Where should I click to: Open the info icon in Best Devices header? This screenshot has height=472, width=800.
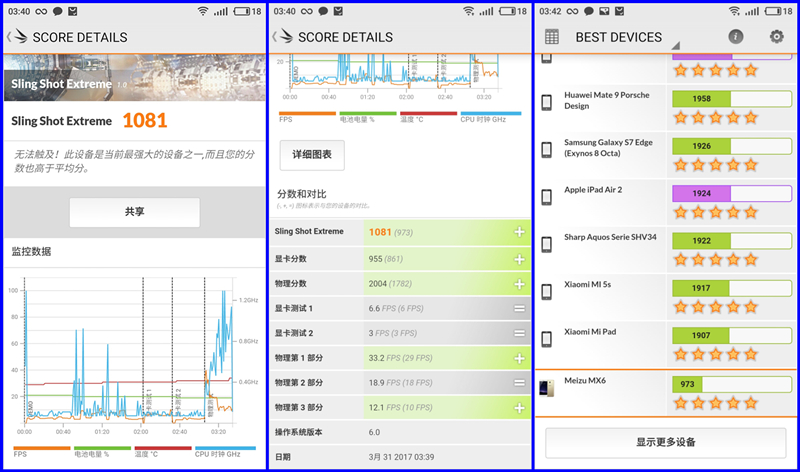735,36
